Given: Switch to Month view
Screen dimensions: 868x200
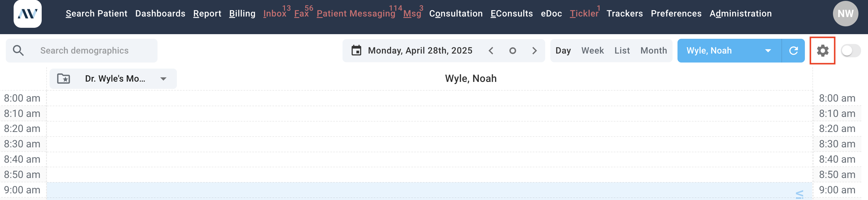Looking at the screenshot, I should [x=653, y=50].
